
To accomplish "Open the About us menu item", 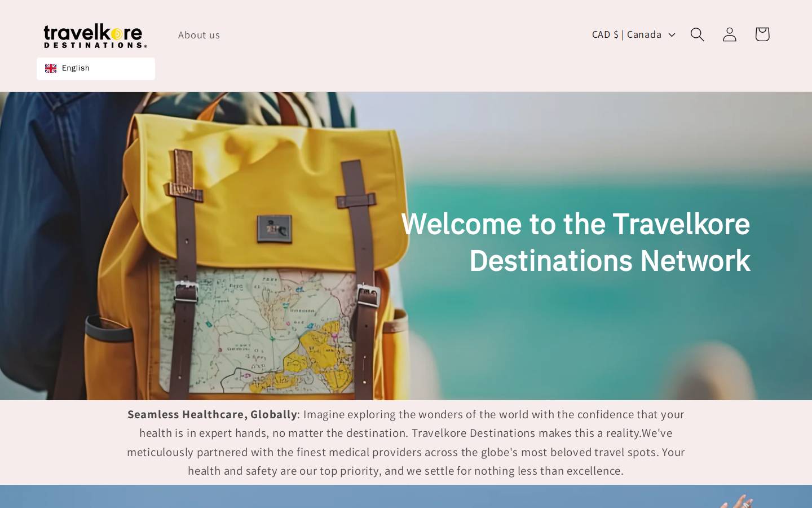I will coord(199,35).
